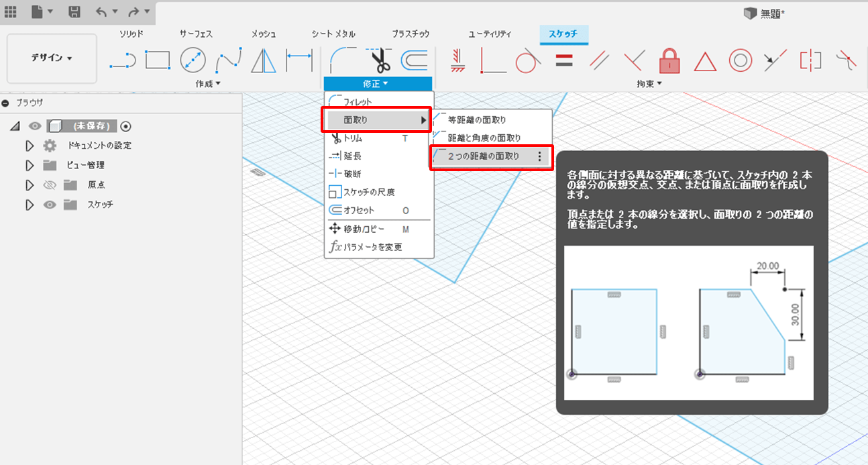This screenshot has height=465, width=868.
Task: Apply the Curvature constraint
Action: point(847,61)
